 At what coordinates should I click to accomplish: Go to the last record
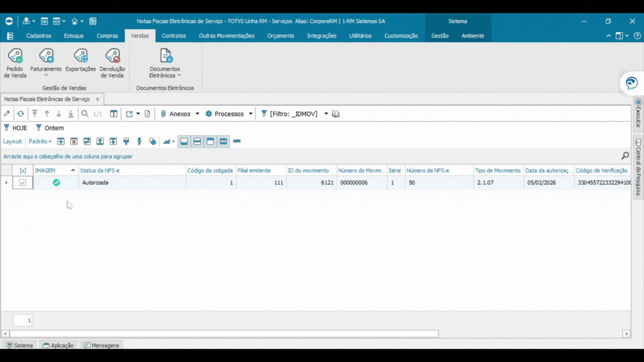click(x=70, y=114)
